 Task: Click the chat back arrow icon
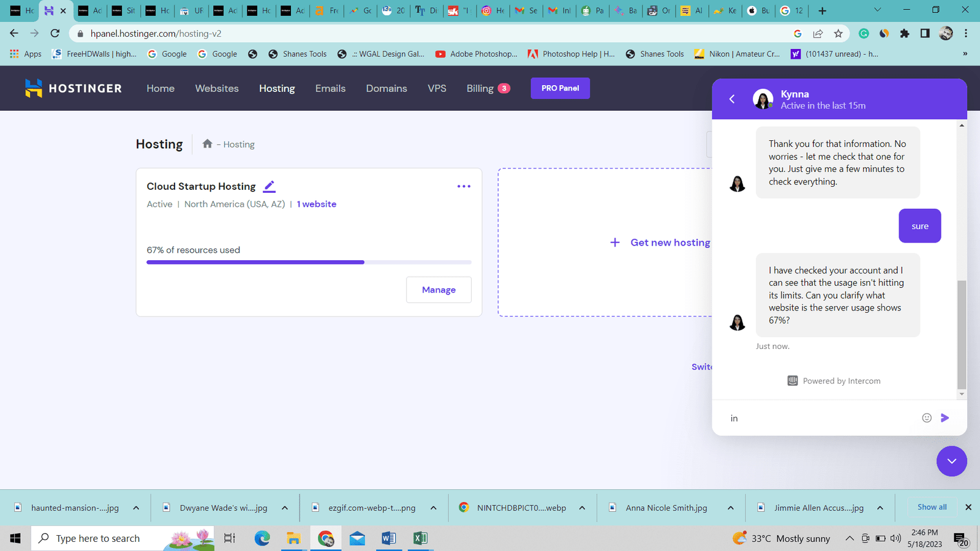tap(732, 99)
